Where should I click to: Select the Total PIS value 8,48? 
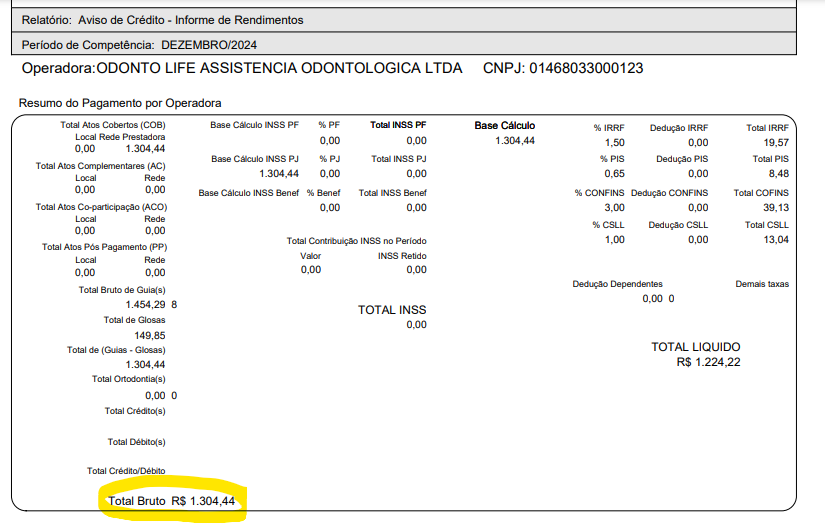pyautogui.click(x=778, y=174)
